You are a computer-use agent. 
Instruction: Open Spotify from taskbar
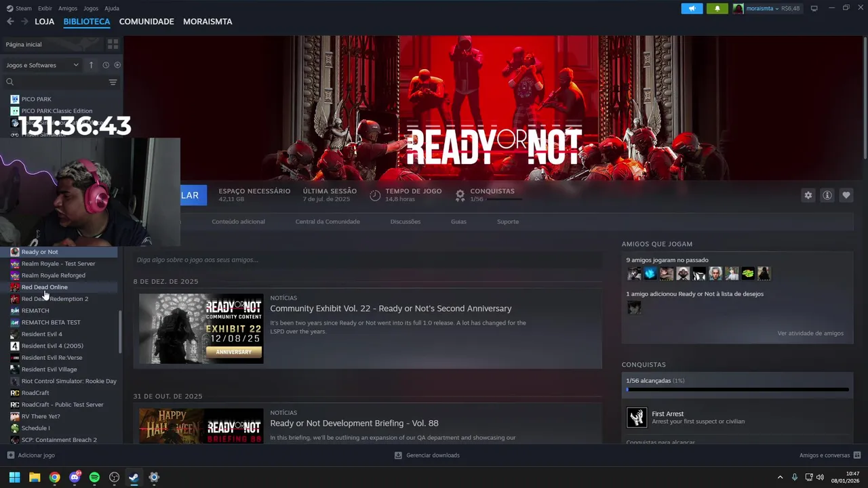[94, 477]
